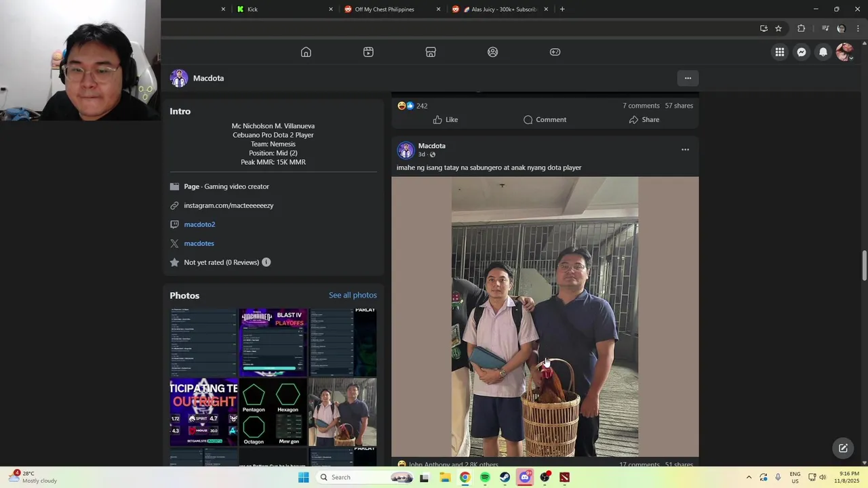Click the page vertical scrollbar thumb
The width and height of the screenshot is (868, 488).
point(864,265)
